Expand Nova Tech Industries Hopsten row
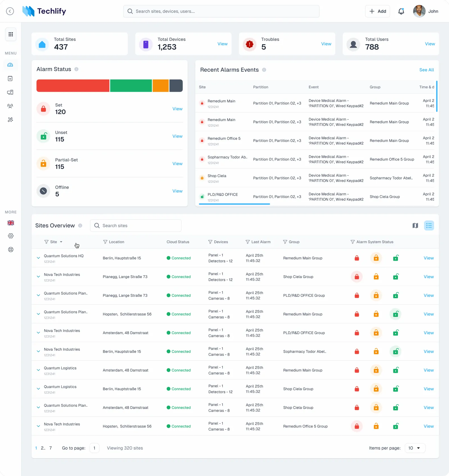 point(38,426)
